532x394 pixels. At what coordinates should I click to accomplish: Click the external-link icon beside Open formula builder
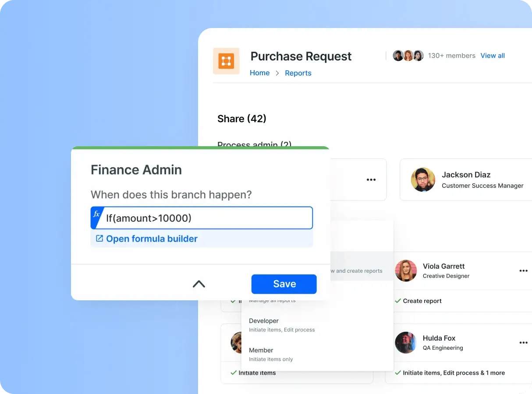coord(99,239)
